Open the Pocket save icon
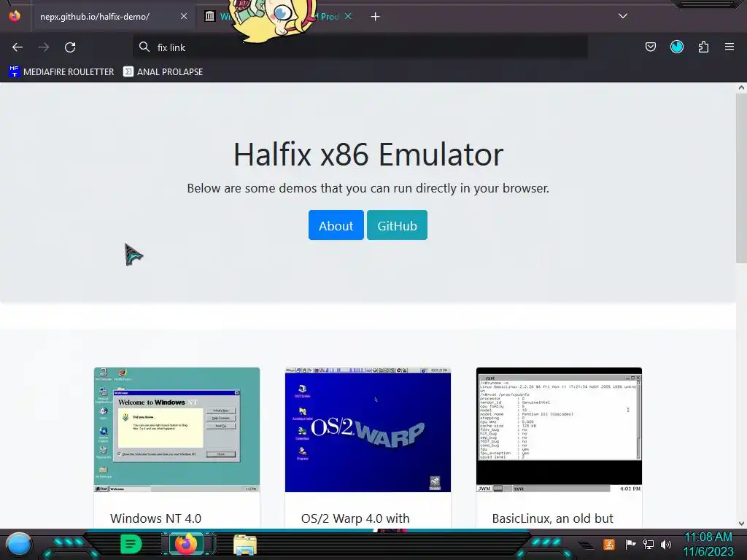The height and width of the screenshot is (560, 747). click(x=650, y=47)
